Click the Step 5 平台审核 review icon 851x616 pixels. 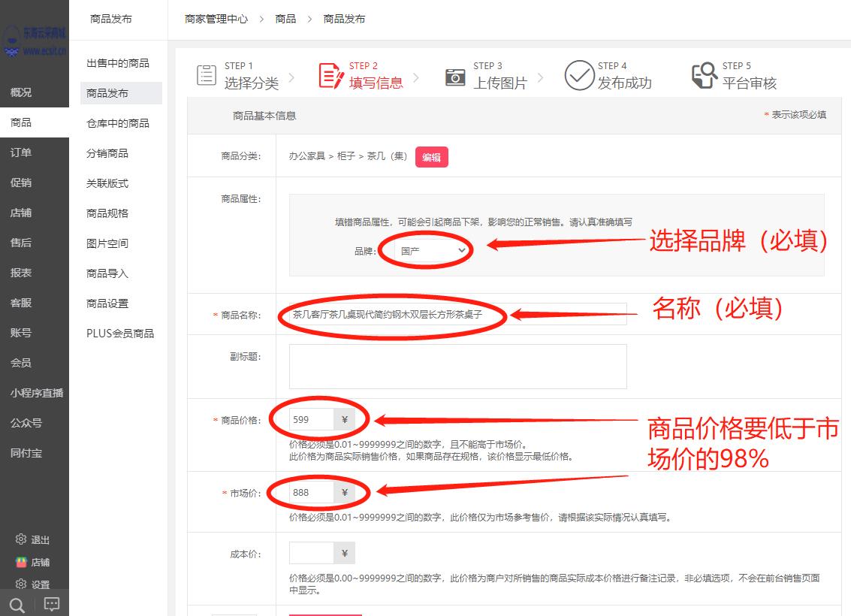tap(704, 75)
